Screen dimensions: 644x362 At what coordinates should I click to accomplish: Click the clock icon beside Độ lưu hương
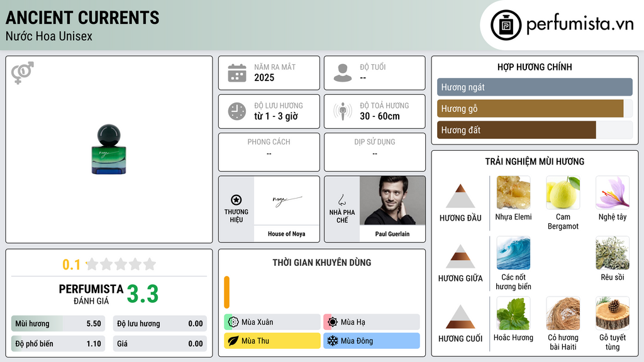237,111
